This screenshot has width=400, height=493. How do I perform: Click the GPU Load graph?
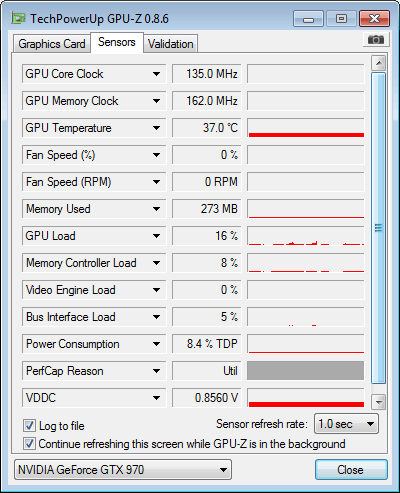pyautogui.click(x=306, y=236)
